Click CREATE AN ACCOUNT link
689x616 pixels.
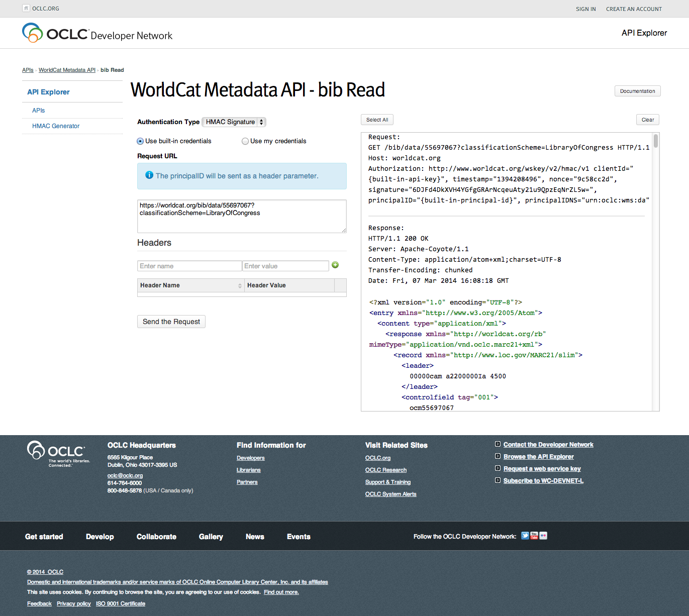[x=634, y=9]
